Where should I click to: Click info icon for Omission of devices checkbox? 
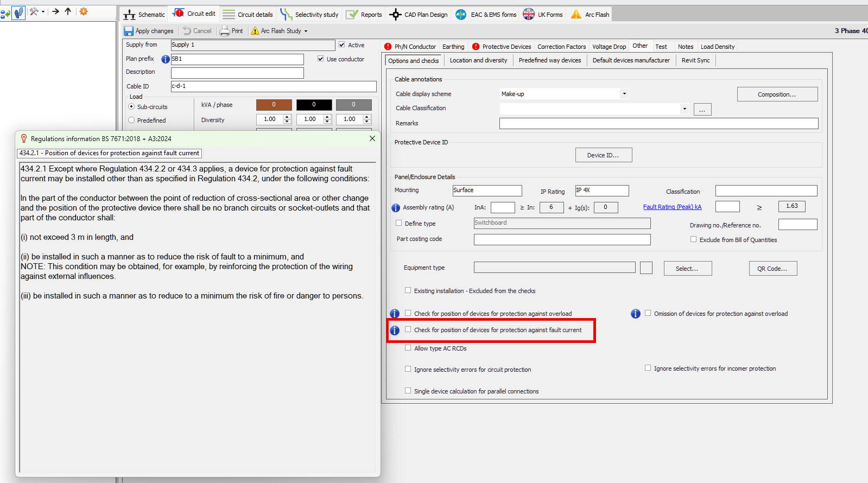pyautogui.click(x=635, y=314)
